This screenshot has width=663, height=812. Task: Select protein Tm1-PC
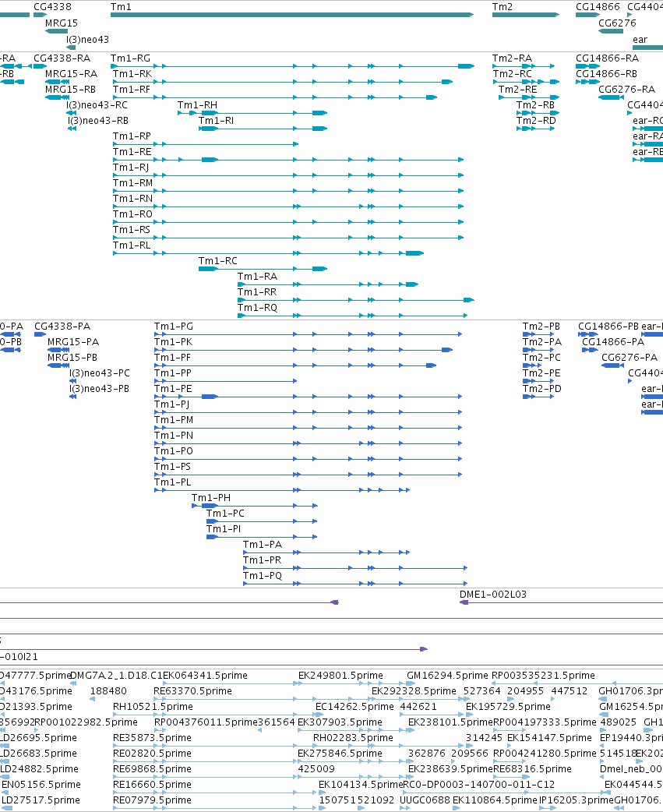click(x=262, y=521)
